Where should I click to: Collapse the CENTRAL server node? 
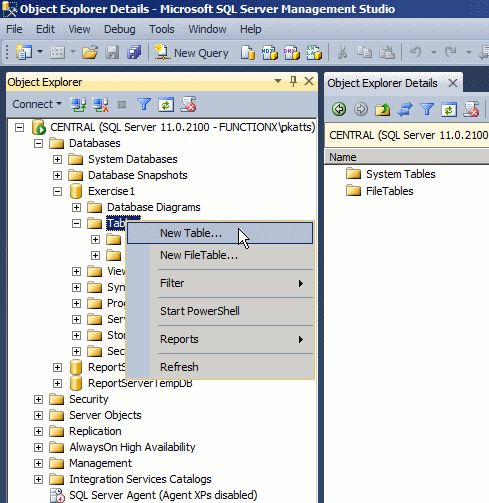(20, 127)
